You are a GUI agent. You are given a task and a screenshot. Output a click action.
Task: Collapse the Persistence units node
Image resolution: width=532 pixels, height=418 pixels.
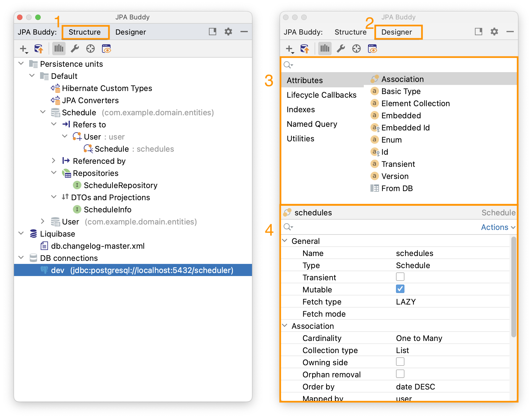[x=21, y=63]
